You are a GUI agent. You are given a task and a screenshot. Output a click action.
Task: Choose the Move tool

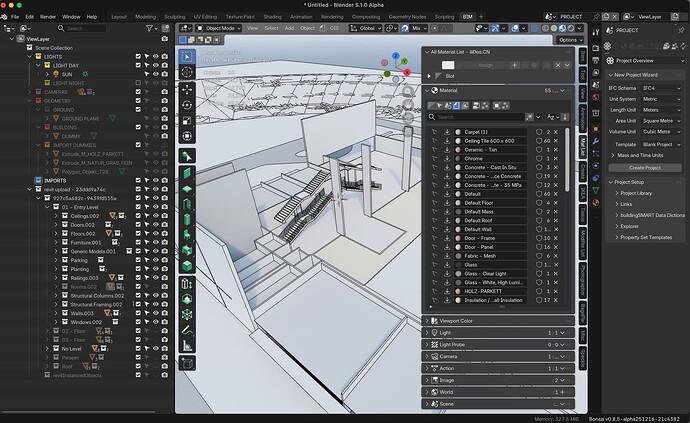pyautogui.click(x=187, y=90)
